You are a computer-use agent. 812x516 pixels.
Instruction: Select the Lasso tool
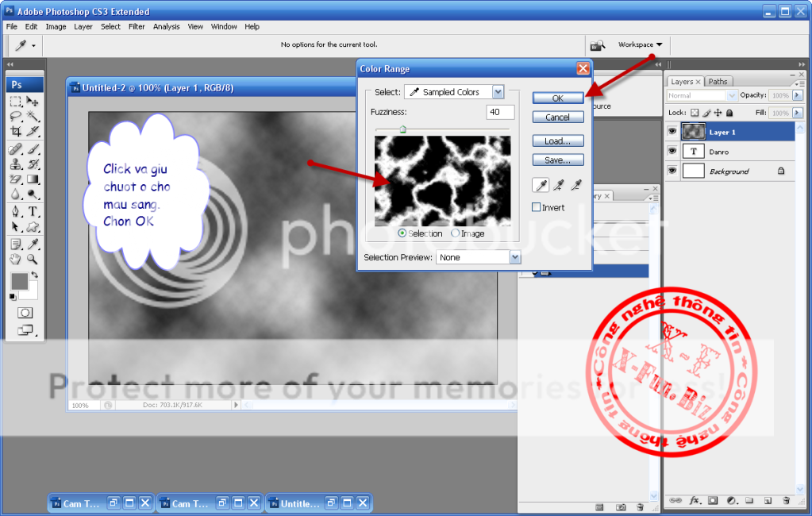[x=16, y=117]
